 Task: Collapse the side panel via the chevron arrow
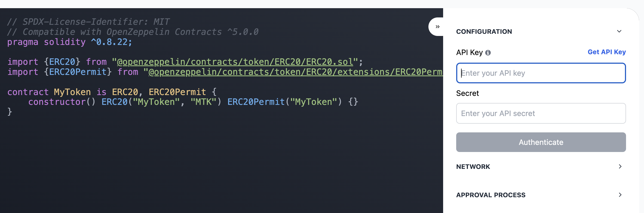(x=438, y=26)
